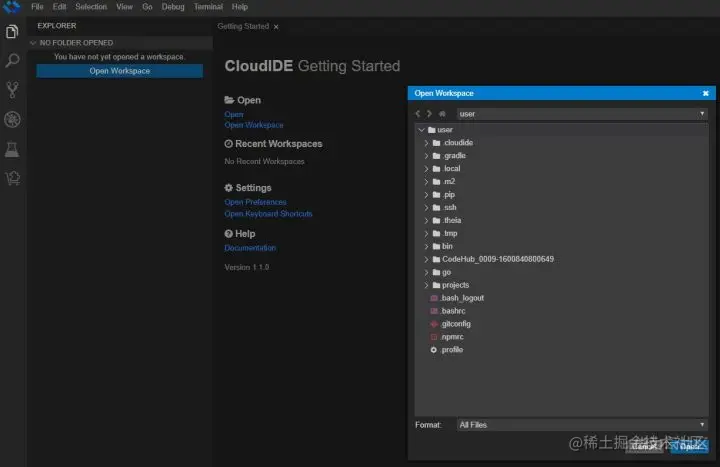
Task: Open the flask test icon in activity bar
Action: [12, 149]
